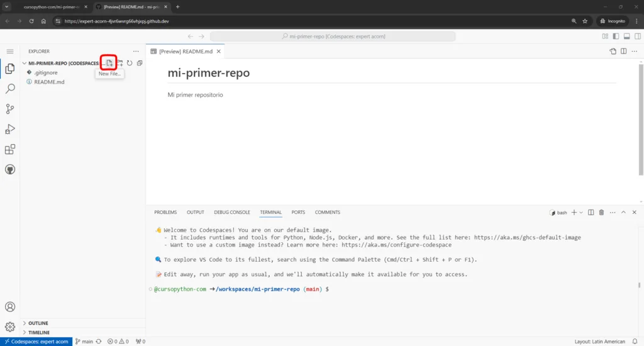Open the hamburger application menu

[10, 52]
